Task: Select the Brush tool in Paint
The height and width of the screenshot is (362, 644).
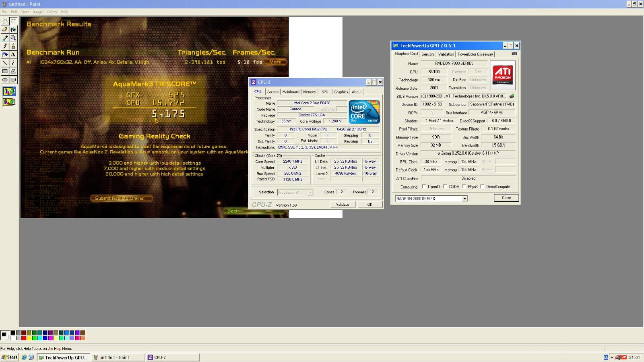Action: pos(13,46)
